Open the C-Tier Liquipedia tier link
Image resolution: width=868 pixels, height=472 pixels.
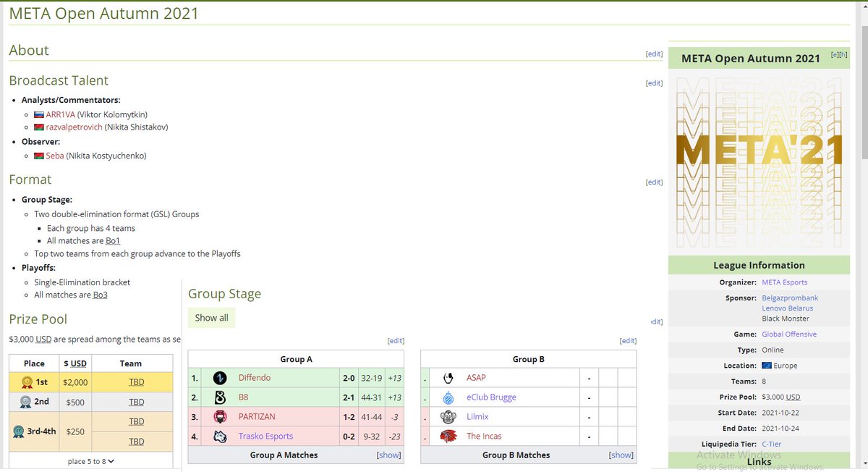tap(771, 444)
